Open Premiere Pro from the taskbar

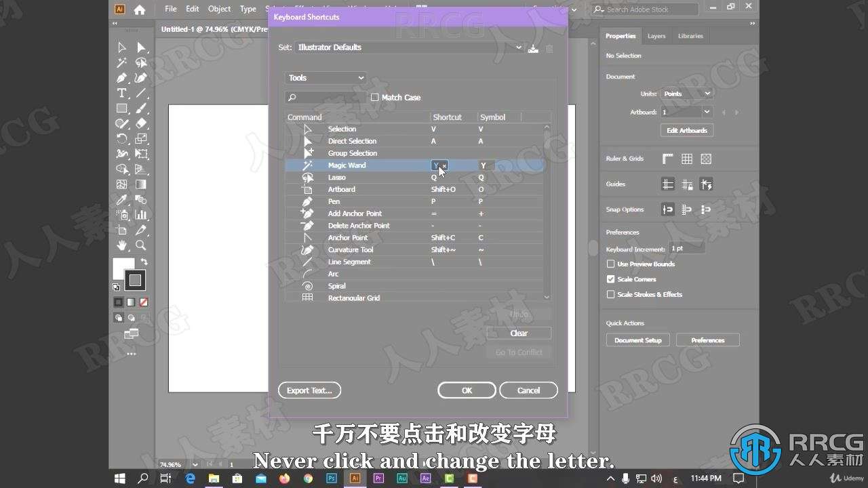tap(378, 479)
